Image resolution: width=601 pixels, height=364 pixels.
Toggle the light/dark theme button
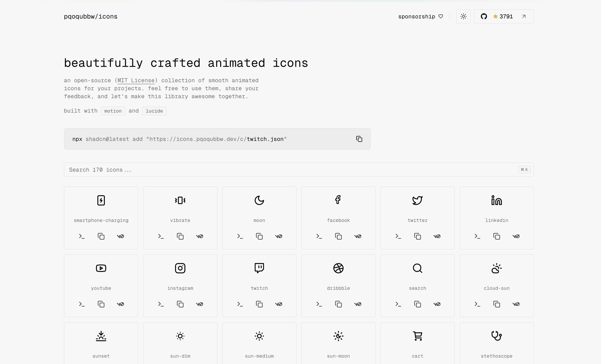[463, 16]
